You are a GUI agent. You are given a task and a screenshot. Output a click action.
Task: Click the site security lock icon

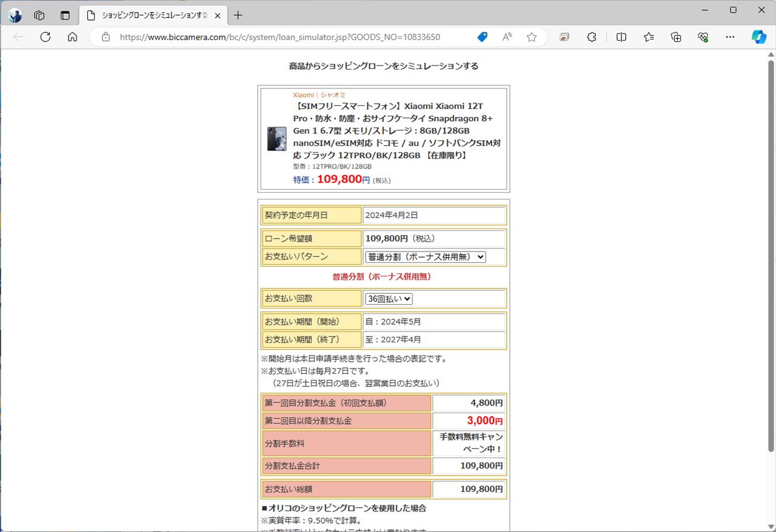105,37
